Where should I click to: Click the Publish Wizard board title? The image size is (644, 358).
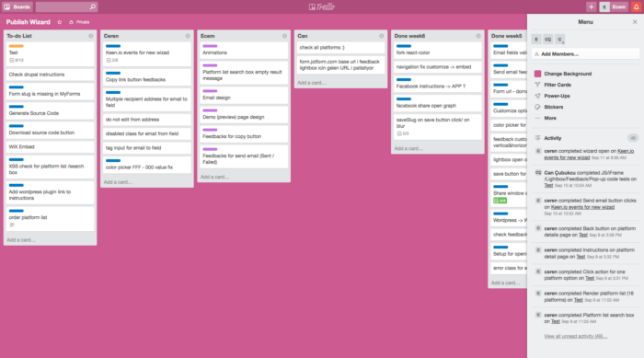coord(28,22)
